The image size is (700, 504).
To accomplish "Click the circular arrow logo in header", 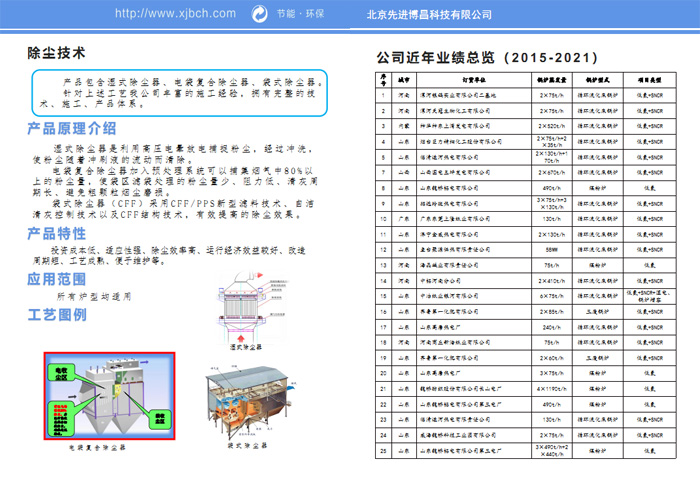I will click(260, 14).
